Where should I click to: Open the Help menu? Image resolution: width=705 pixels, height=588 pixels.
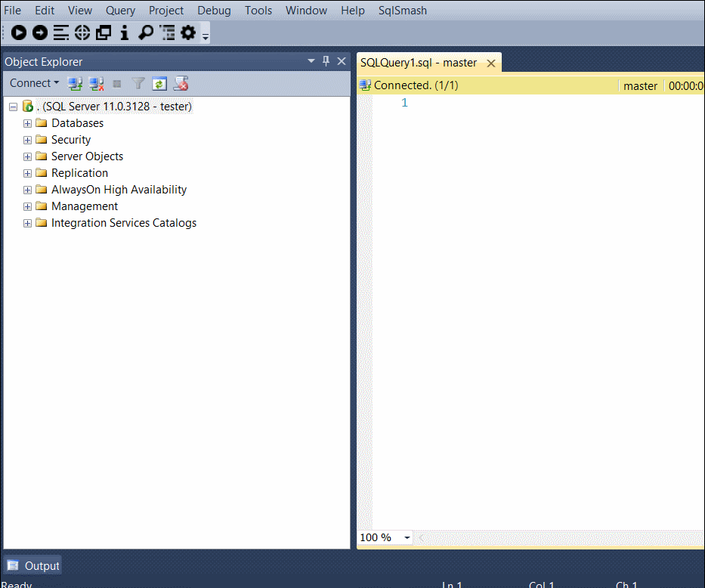[x=352, y=11]
